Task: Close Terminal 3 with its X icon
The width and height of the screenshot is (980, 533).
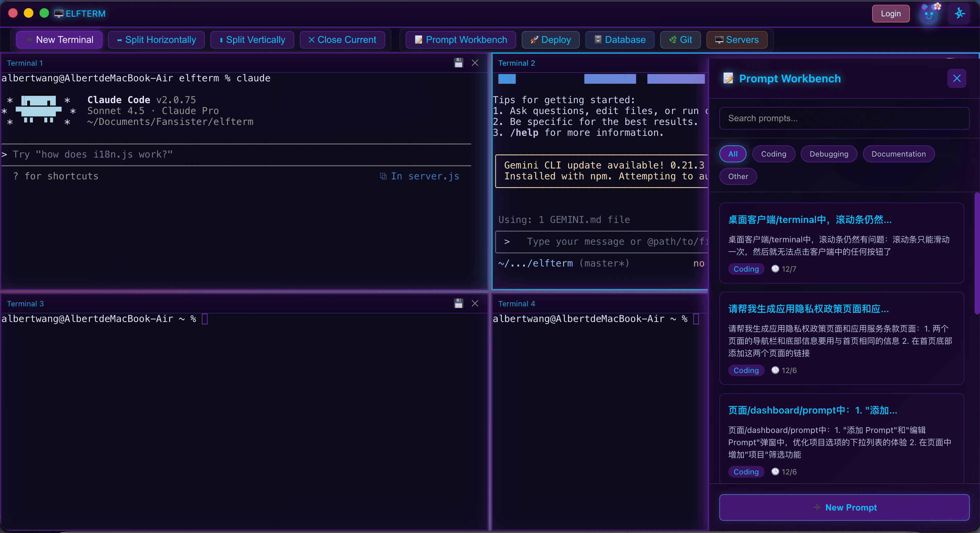Action: (475, 303)
